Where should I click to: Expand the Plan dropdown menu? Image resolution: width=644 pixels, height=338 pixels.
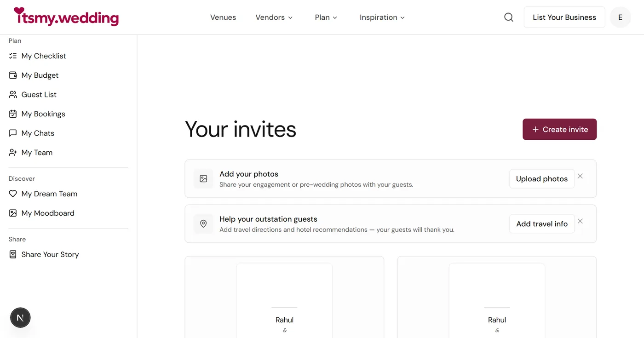point(326,17)
